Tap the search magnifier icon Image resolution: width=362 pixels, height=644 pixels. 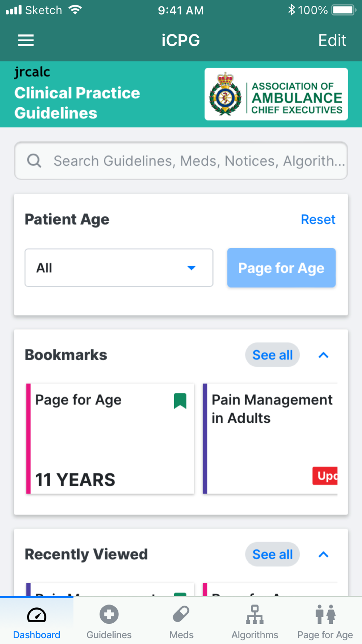point(34,160)
